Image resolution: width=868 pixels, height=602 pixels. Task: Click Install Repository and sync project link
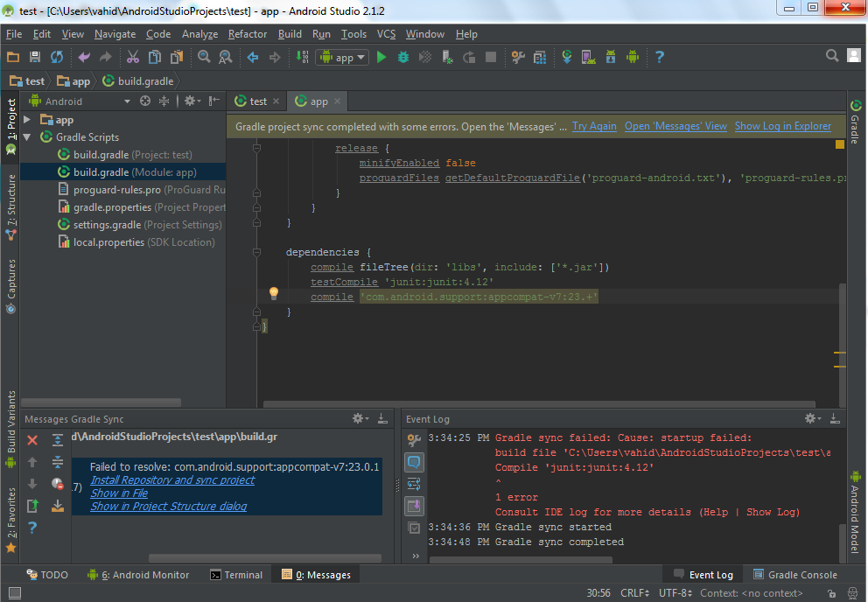coord(172,480)
